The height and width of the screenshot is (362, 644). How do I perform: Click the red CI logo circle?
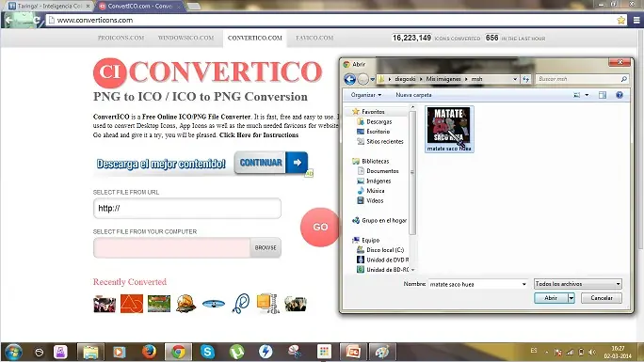pyautogui.click(x=109, y=72)
